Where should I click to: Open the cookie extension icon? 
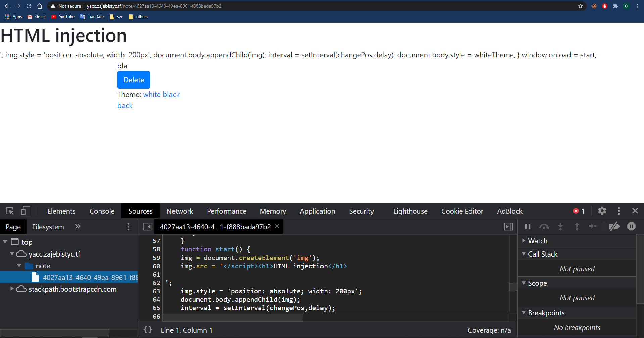(594, 6)
